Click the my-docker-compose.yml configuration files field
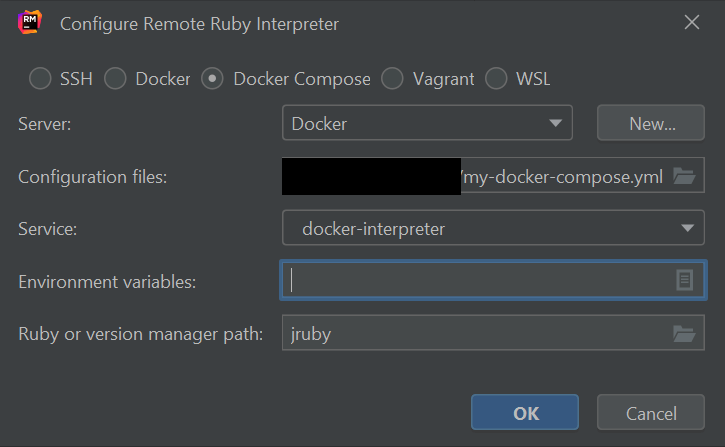The height and width of the screenshot is (447, 725). pos(560,177)
